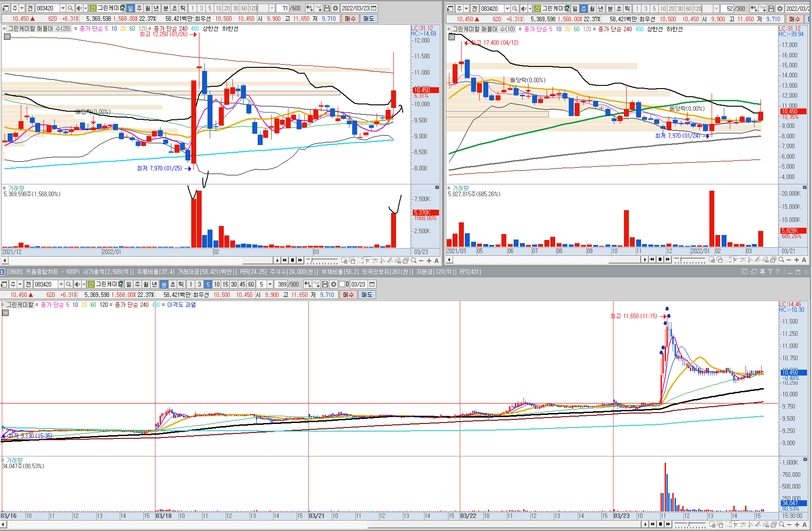Click line-chart add icon in top-left toolbar
This screenshot has width=812, height=531.
pos(318,8)
